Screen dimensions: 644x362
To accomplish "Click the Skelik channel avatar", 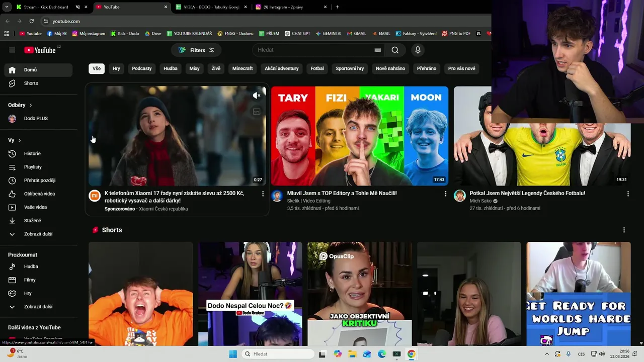I will tap(277, 196).
